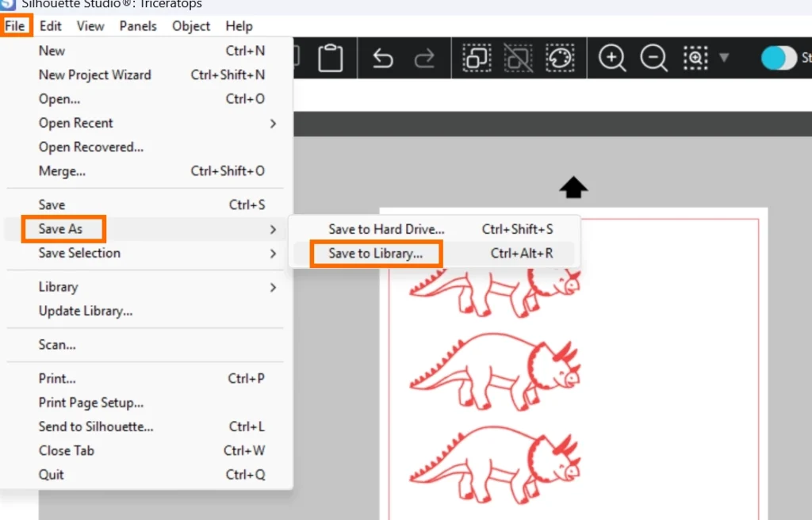The height and width of the screenshot is (520, 812).
Task: Zoom in with the magnifier plus icon
Action: [x=611, y=58]
